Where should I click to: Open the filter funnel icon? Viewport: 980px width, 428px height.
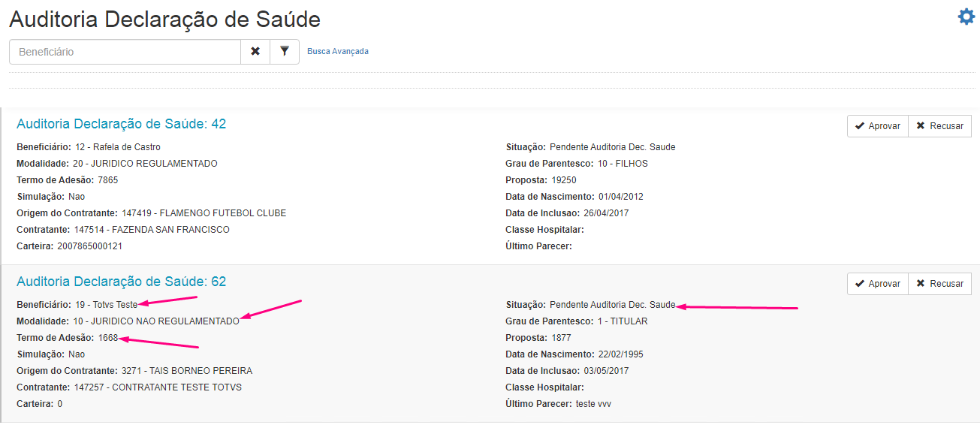tap(285, 52)
